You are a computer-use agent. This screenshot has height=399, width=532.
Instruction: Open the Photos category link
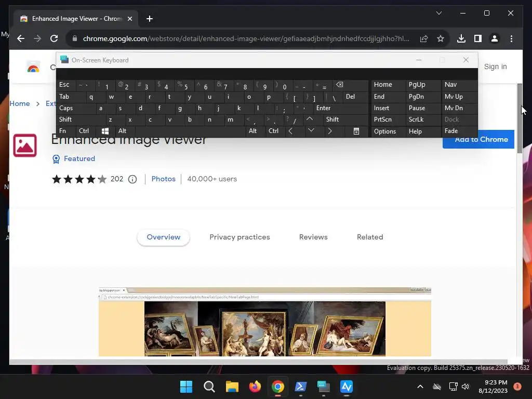163,179
